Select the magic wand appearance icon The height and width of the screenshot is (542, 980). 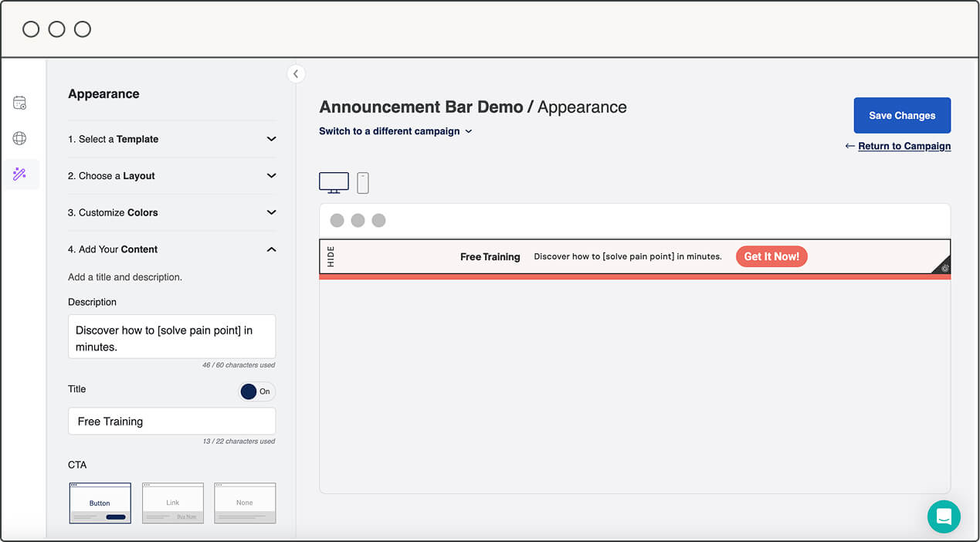point(20,174)
